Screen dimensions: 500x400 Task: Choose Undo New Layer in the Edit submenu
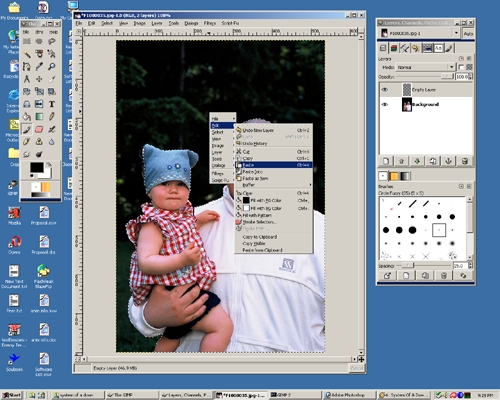(274, 130)
